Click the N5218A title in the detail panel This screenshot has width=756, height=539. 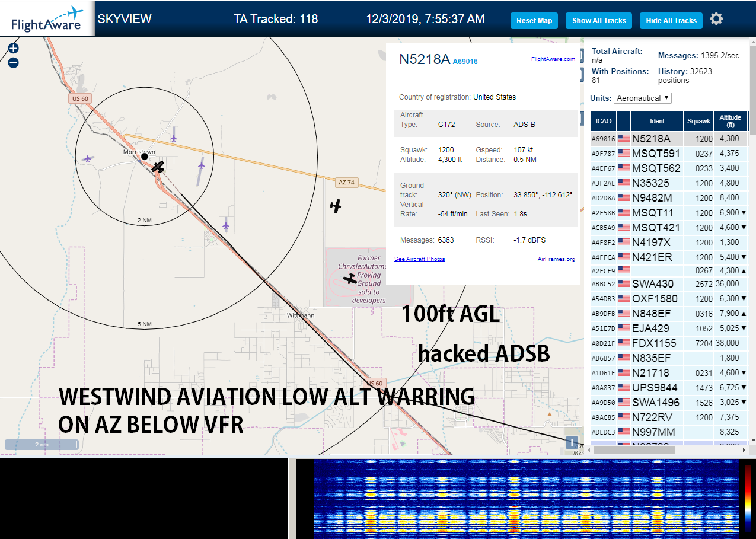pos(425,59)
